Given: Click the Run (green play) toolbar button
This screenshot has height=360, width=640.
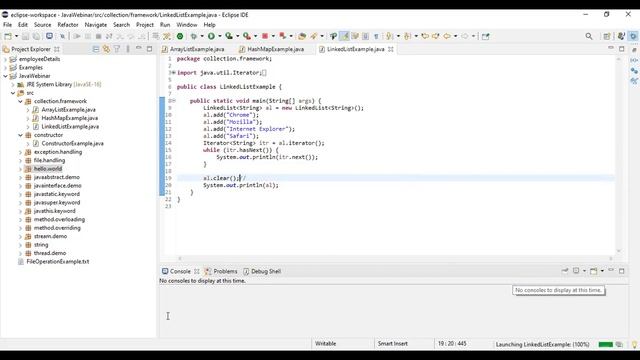Looking at the screenshot, I should (x=211, y=36).
